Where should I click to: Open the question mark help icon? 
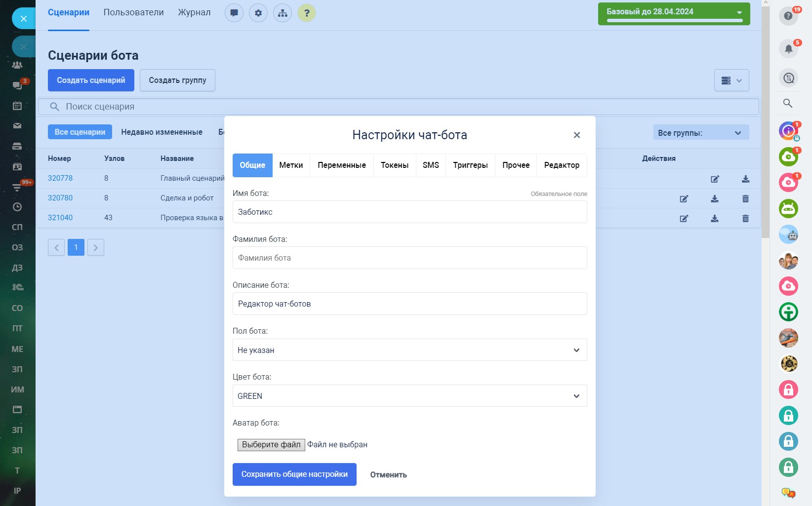(307, 13)
